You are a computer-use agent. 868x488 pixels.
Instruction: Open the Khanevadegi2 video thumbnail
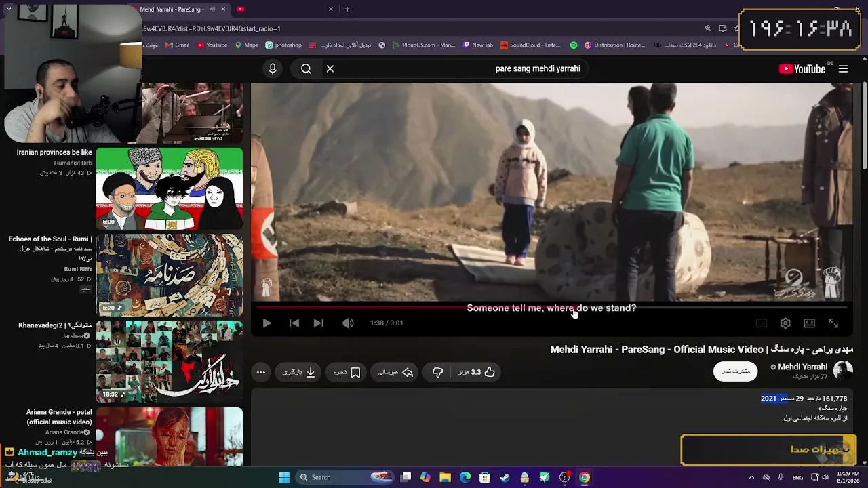tap(169, 361)
